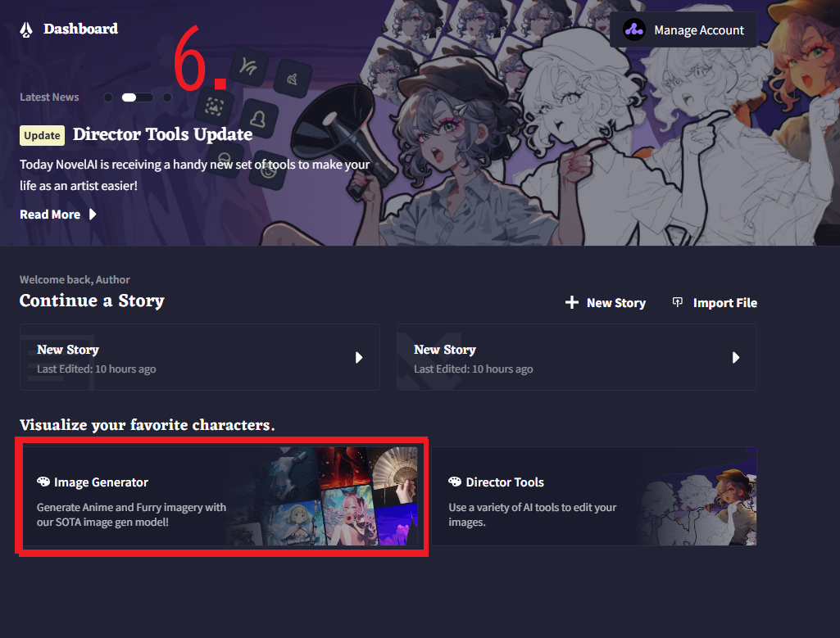Click the Read More link
Viewport: 840px width, 638px height.
(58, 215)
